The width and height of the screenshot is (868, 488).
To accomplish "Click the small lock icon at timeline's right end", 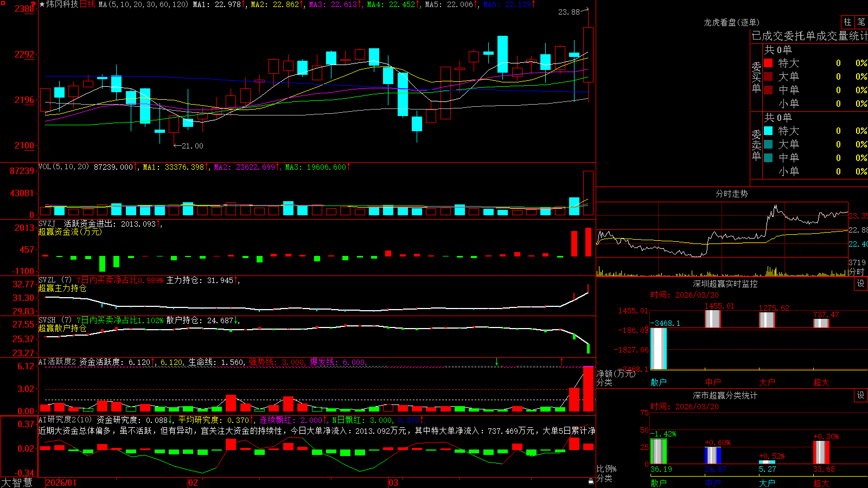I will 591,481.
